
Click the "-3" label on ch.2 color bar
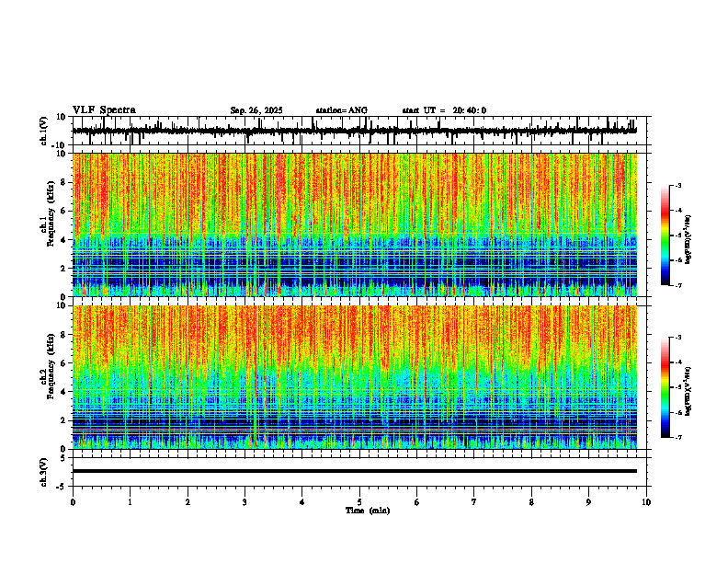tap(678, 338)
